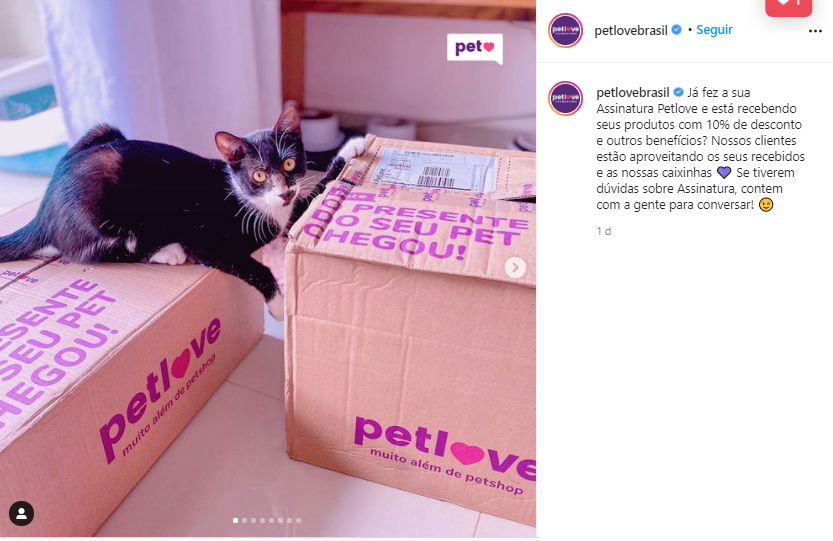Open petlovebrasil profile from header username
Viewport: 833px width, 541px height.
[x=631, y=30]
